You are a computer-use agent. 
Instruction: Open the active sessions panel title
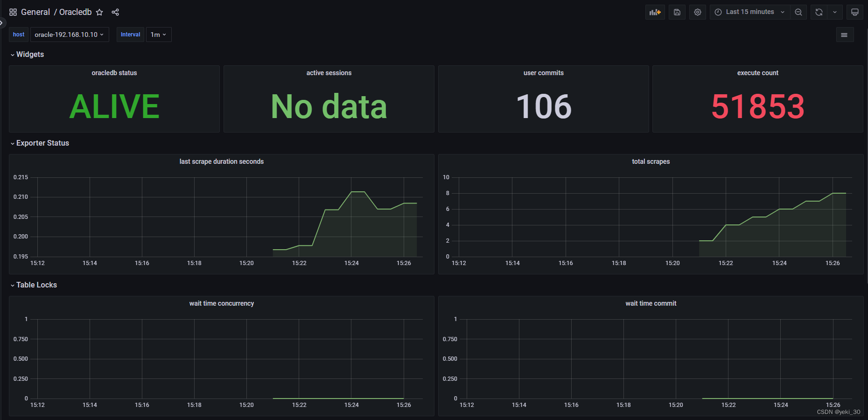click(329, 73)
